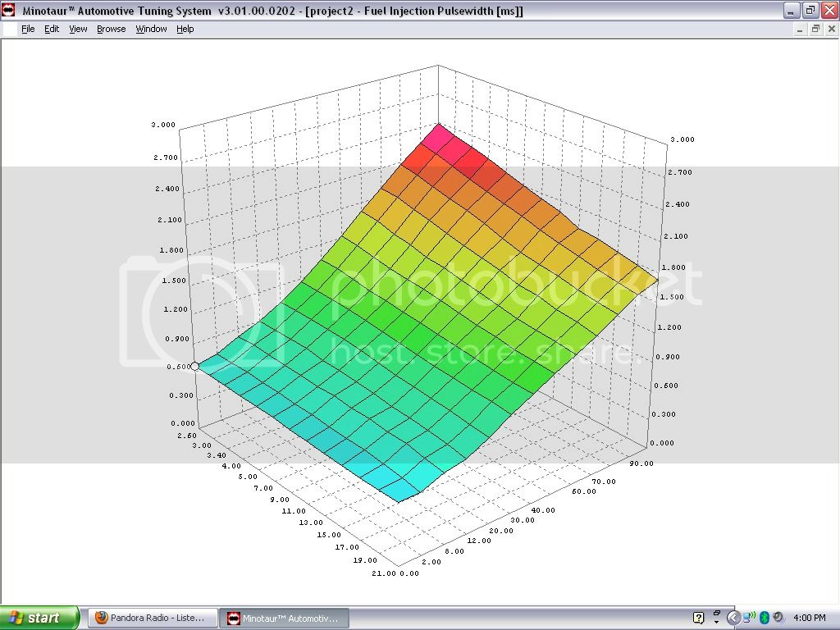
Task: Click the '0.000' label on right vertical axis
Action: click(662, 443)
